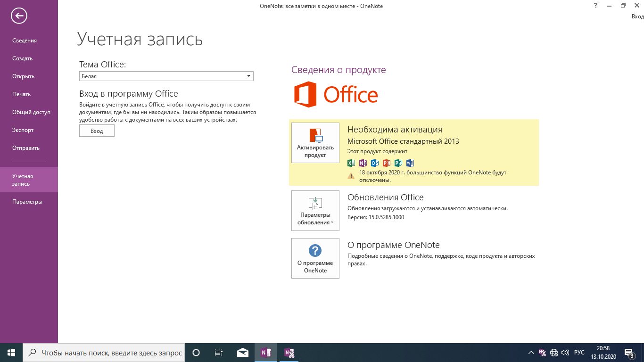
Task: Click the Publisher product icon
Action: coord(398,163)
